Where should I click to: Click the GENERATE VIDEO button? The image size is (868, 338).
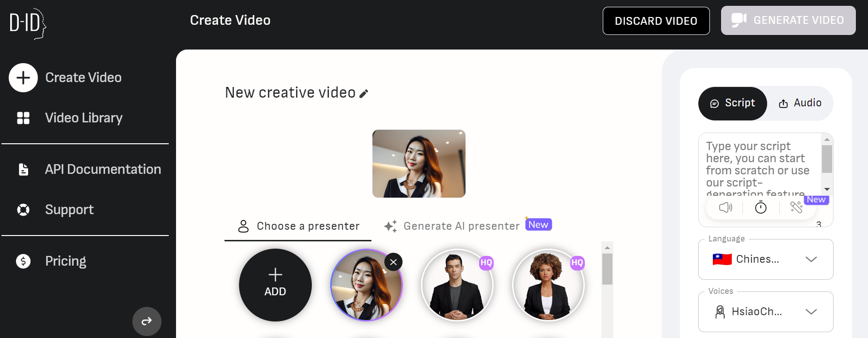click(x=788, y=20)
